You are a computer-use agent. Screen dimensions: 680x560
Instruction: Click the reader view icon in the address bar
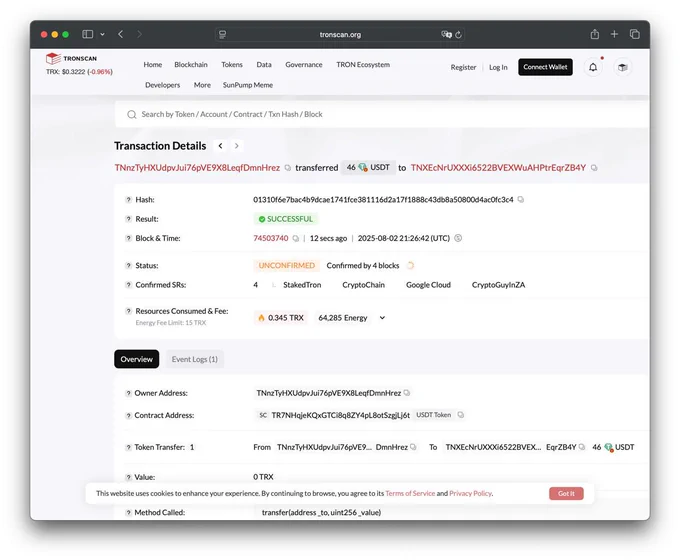222,34
